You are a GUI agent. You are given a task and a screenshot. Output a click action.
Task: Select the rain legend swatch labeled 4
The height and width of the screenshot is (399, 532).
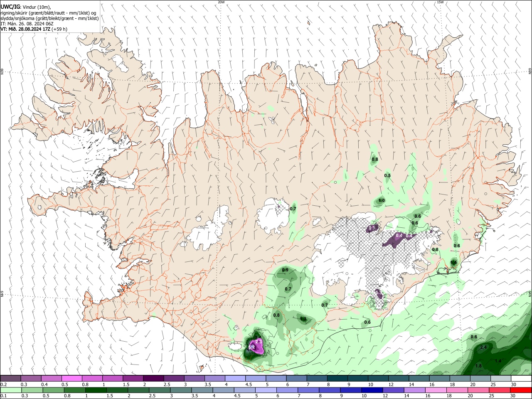(223, 390)
